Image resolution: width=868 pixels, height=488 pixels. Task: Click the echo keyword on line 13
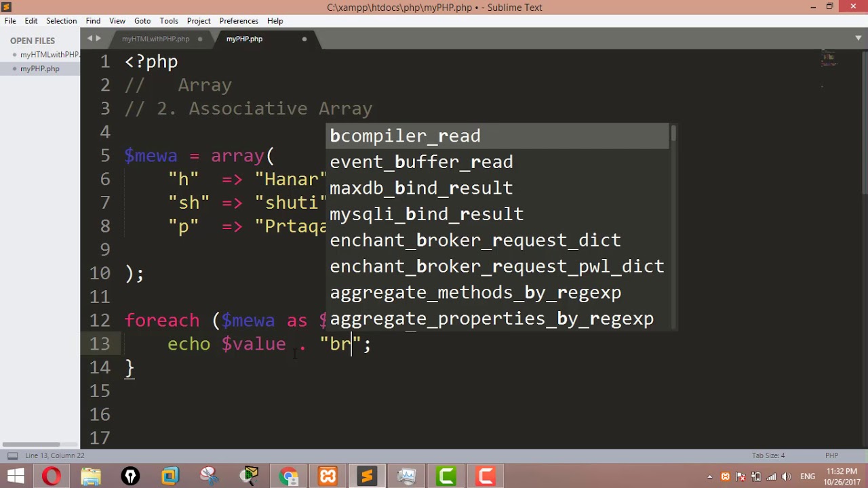point(189,344)
